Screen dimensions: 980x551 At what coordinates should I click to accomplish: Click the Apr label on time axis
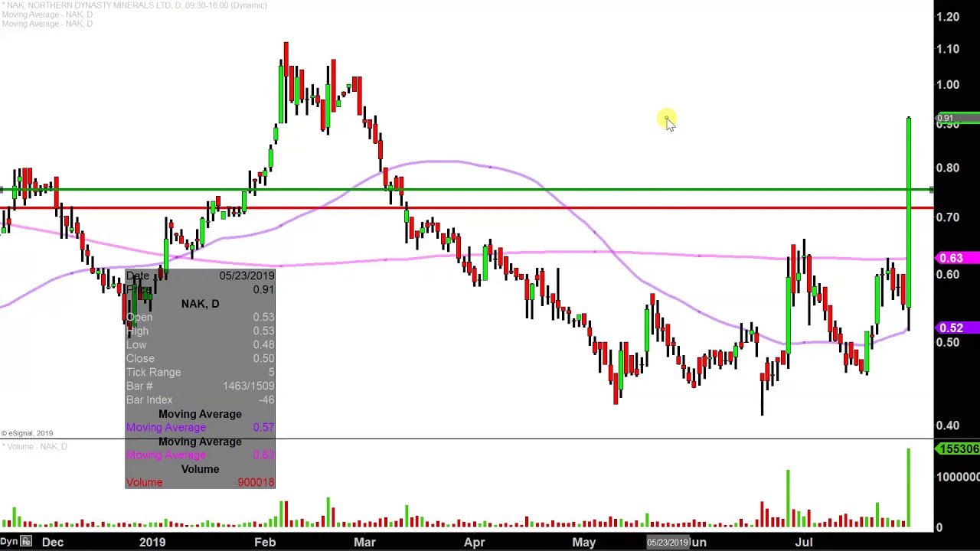[x=475, y=542]
